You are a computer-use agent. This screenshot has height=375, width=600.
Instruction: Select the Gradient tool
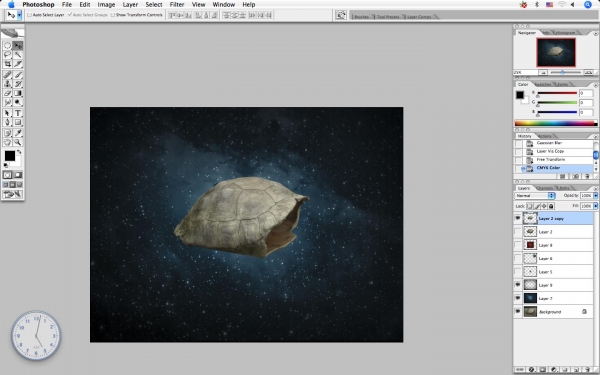tap(18, 93)
